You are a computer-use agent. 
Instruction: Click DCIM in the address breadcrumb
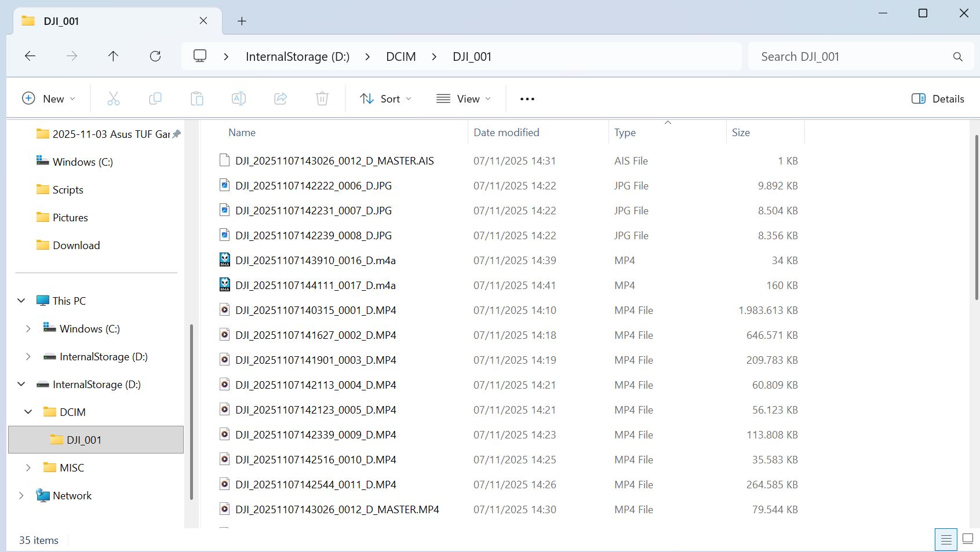point(401,57)
